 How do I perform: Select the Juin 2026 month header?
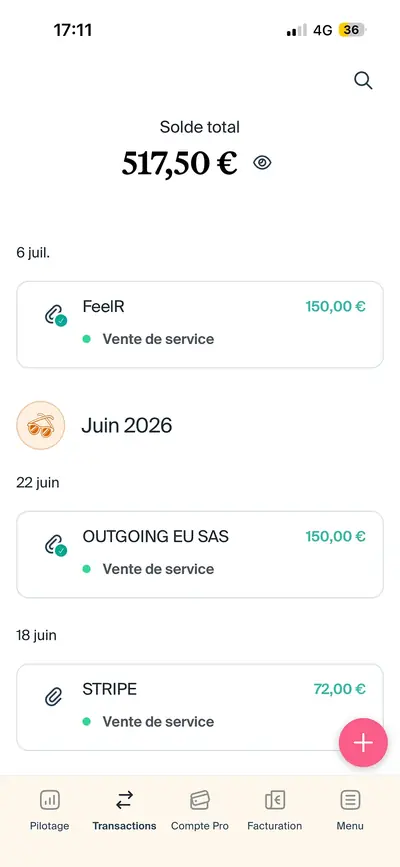pyautogui.click(x=127, y=425)
